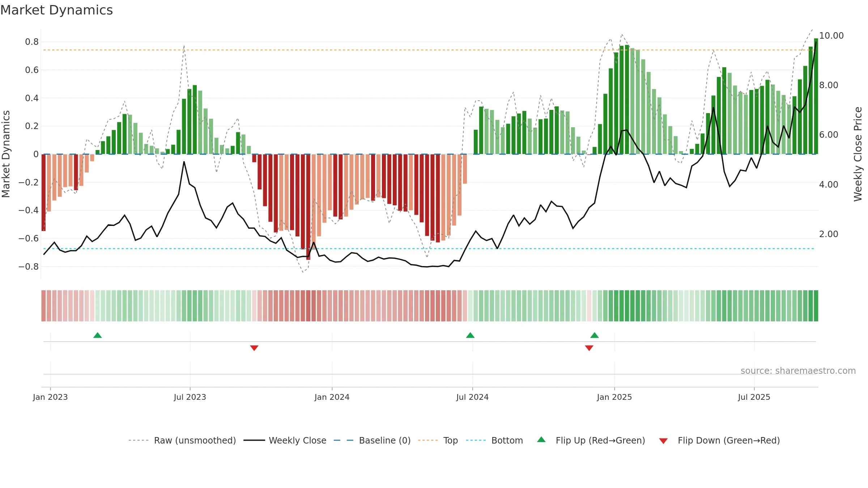Click the red flip-down marker near September 2023
Image resolution: width=868 pixels, height=488 pixels.
pos(254,348)
